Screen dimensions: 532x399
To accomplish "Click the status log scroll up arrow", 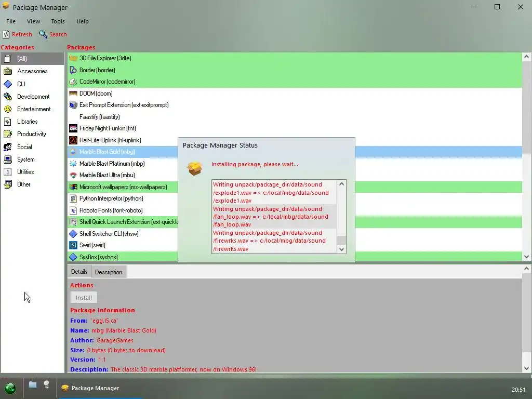I will 342,184.
